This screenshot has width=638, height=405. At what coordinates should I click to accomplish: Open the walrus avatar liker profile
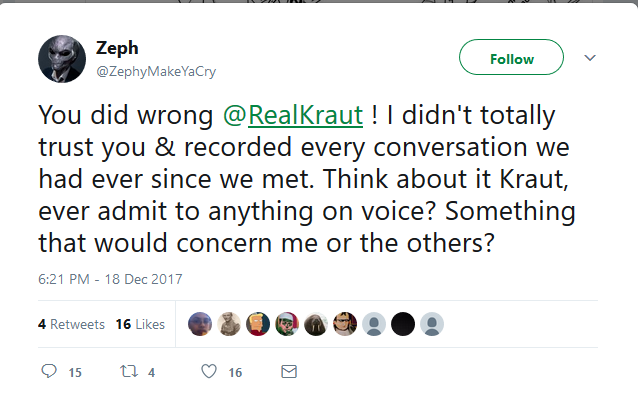tap(316, 324)
